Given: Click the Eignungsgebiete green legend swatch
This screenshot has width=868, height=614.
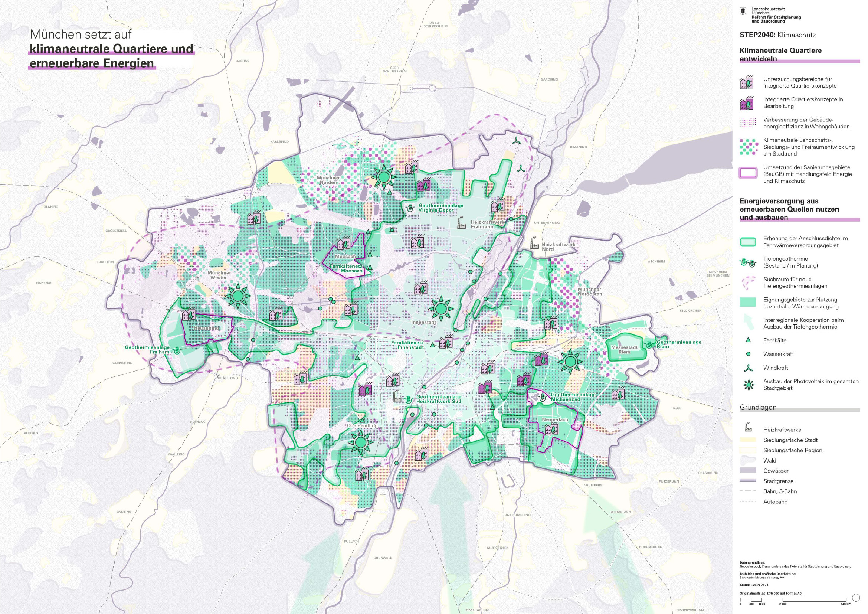Looking at the screenshot, I should coord(748,303).
